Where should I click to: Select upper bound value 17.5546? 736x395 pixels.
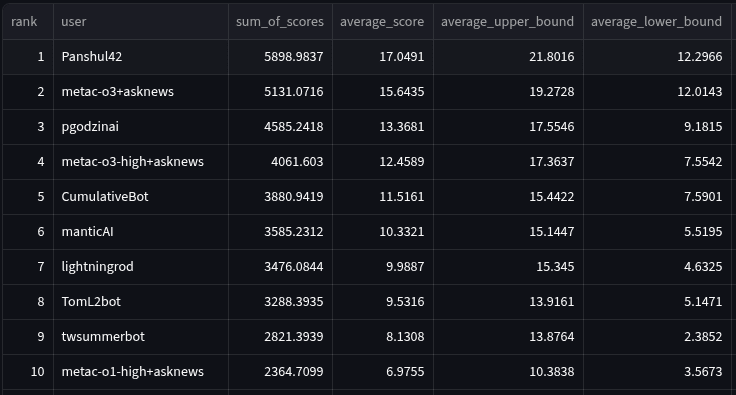pos(508,127)
